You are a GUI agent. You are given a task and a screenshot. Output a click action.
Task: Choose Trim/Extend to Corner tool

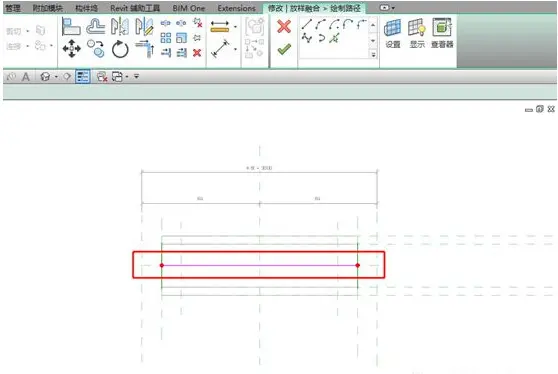145,49
